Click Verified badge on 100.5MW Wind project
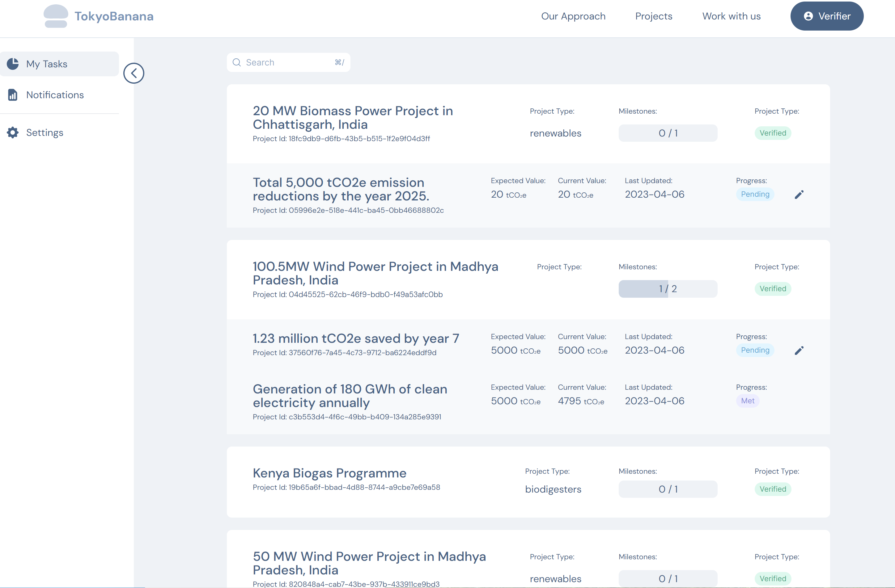Image resolution: width=895 pixels, height=588 pixels. [x=773, y=288]
